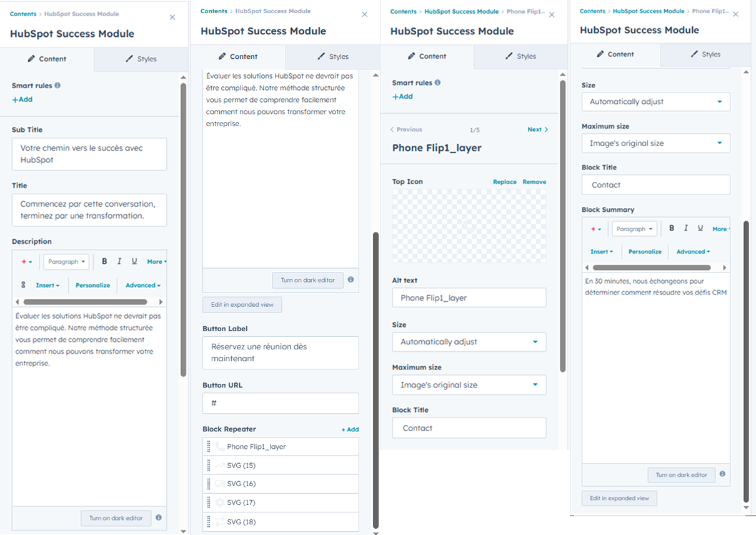Switch to Styles tab in the leftmost panel
This screenshot has width=756, height=535.
(x=141, y=59)
